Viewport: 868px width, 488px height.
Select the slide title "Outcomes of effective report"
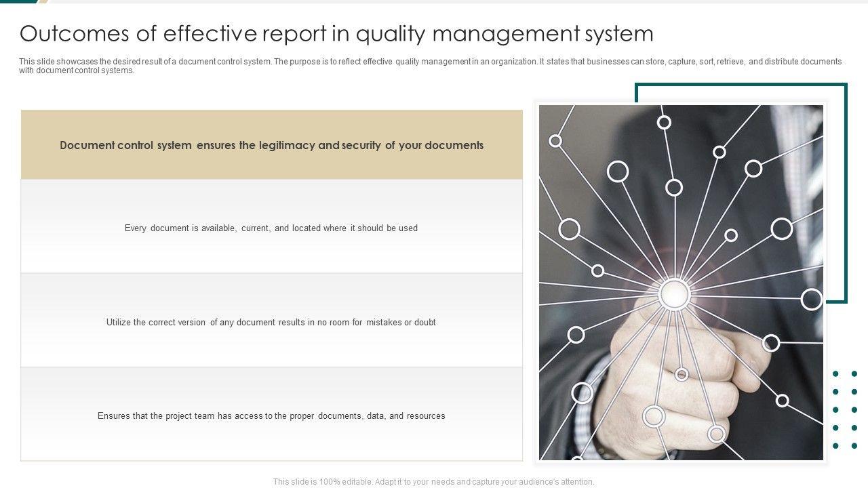click(336, 33)
